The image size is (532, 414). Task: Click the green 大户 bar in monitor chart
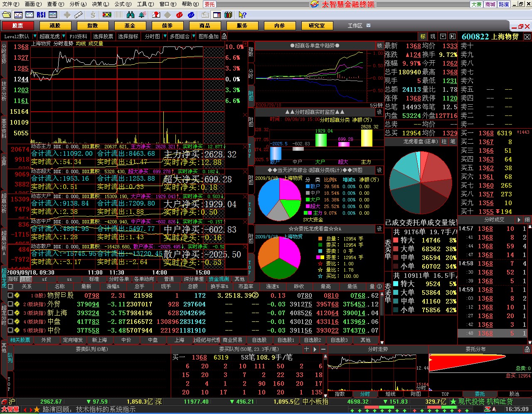coord(321,140)
